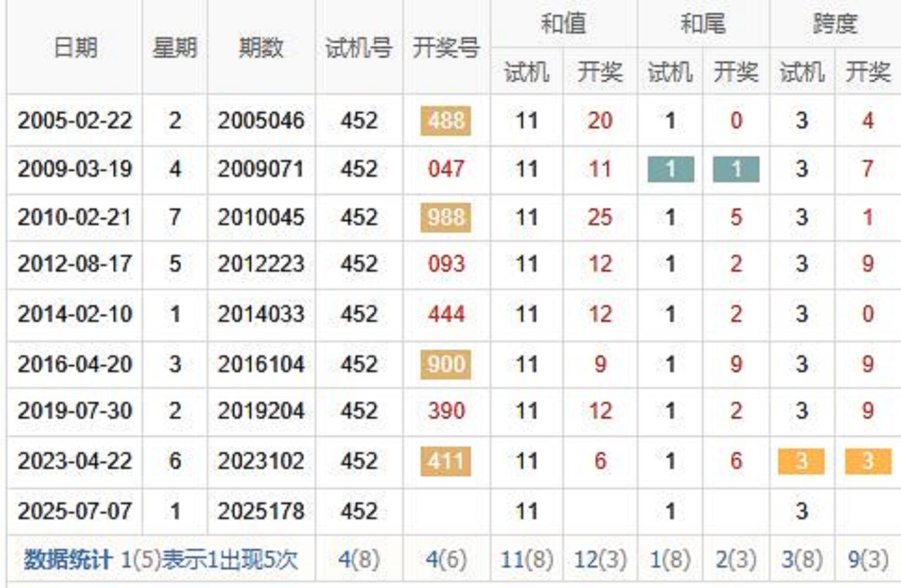Open the 数据统计 link
901x588 pixels.
pos(67,560)
